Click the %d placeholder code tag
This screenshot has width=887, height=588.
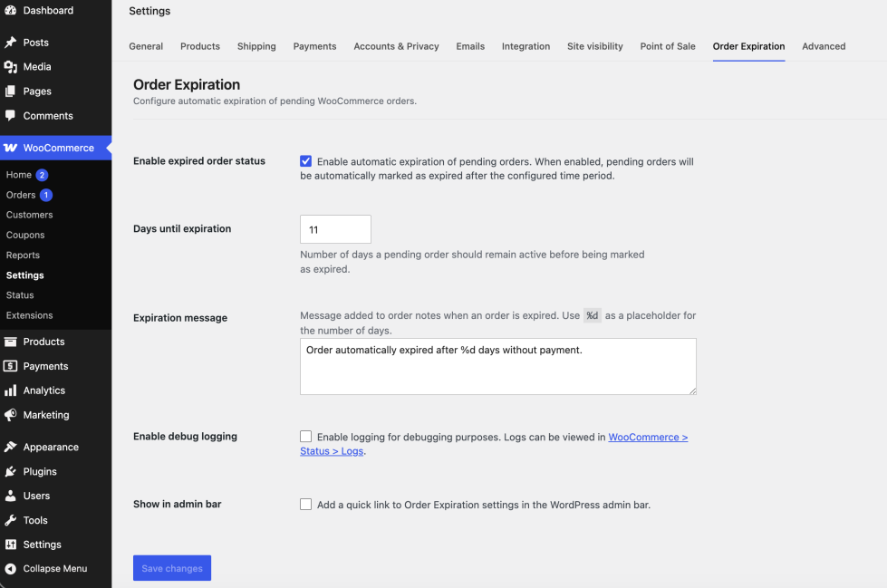point(593,316)
